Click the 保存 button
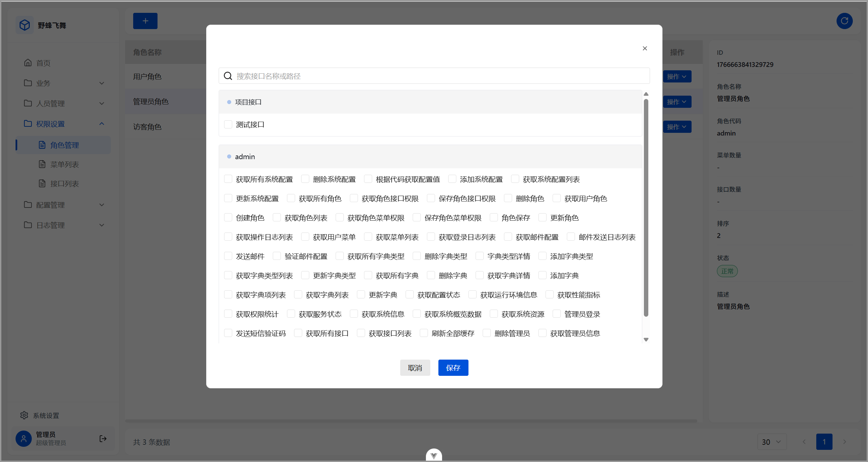Screen dimensions: 868x462 (453, 368)
